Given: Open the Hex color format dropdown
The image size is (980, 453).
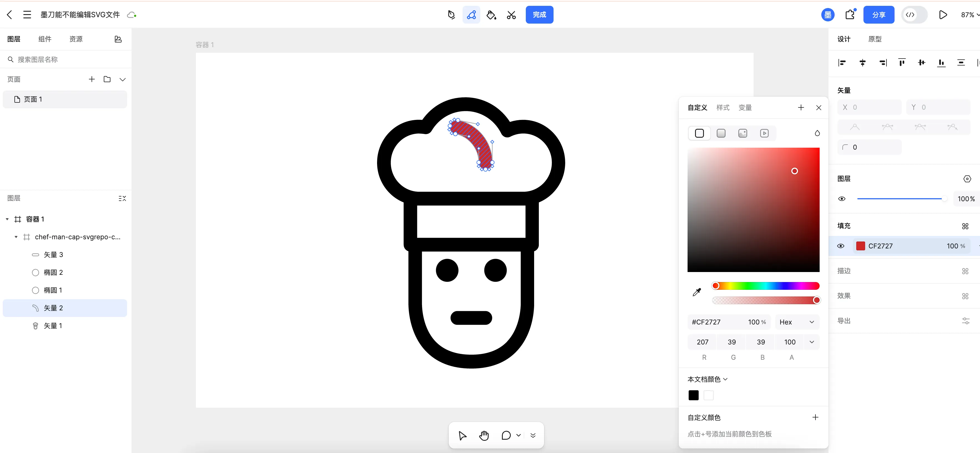Looking at the screenshot, I should coord(797,322).
